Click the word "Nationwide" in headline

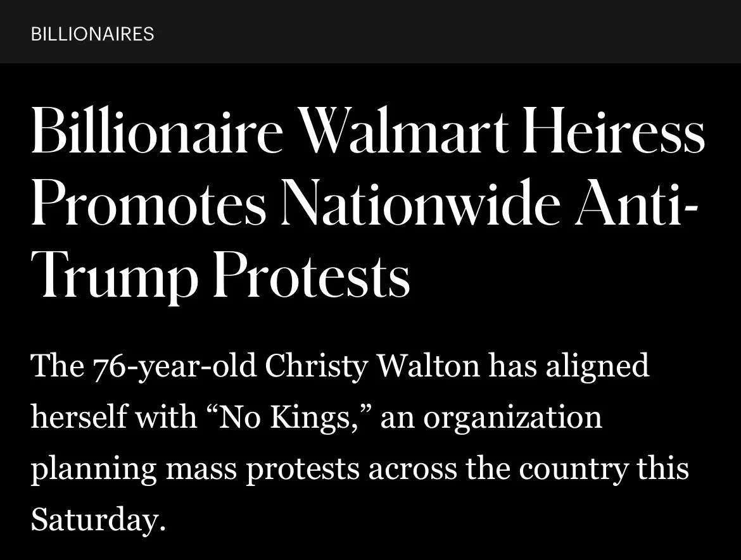421,202
